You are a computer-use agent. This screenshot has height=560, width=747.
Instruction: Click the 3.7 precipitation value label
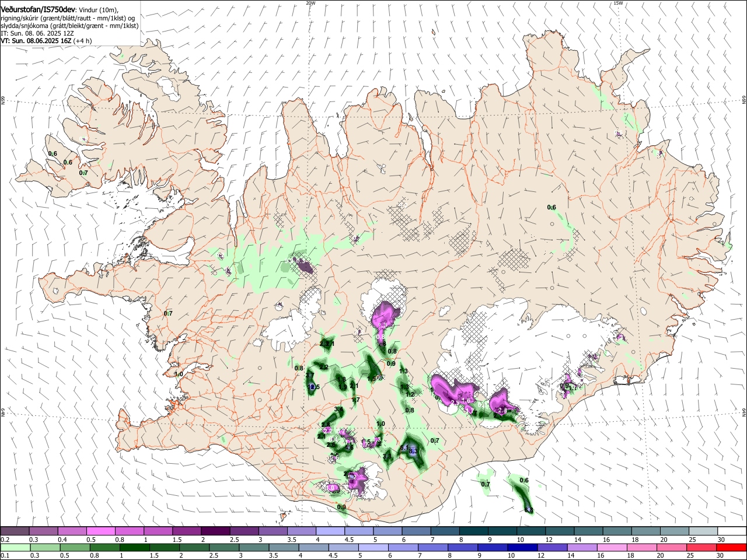pos(310,376)
